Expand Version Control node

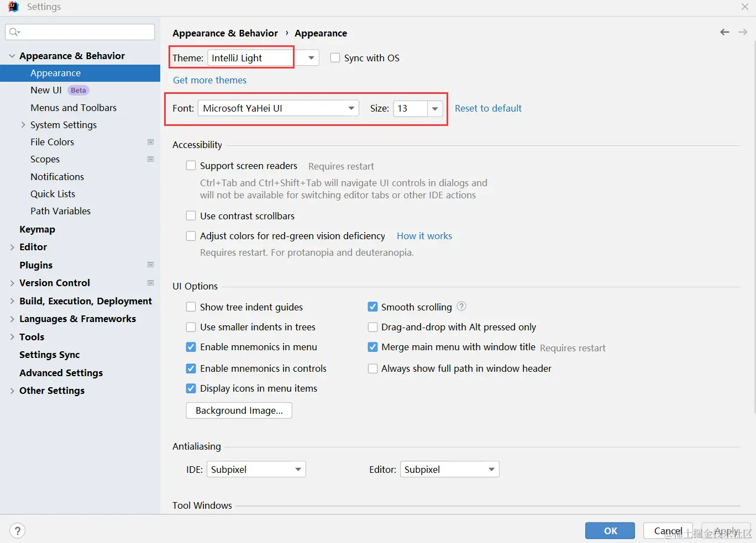(x=12, y=283)
